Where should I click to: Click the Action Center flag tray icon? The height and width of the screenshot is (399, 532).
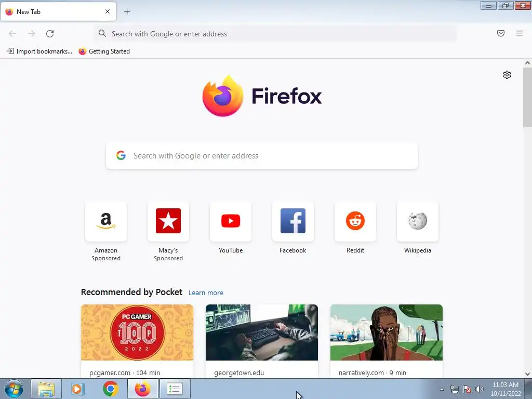point(467,389)
